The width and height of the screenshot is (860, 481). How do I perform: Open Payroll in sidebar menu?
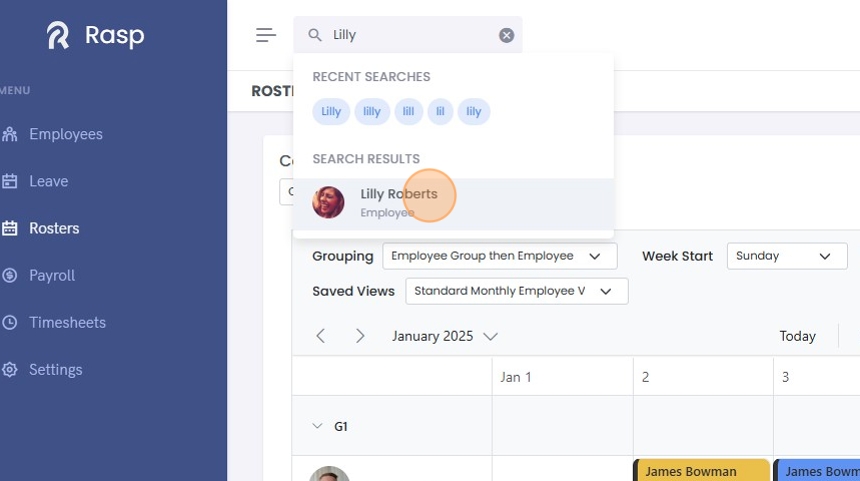[52, 275]
